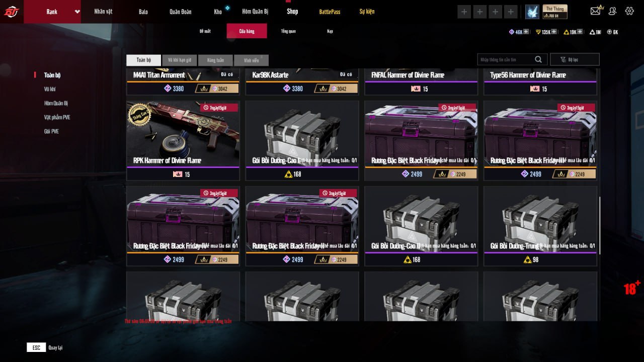Select the Hàng tuần tab
Screen dimensions: 644x362
coord(215,60)
